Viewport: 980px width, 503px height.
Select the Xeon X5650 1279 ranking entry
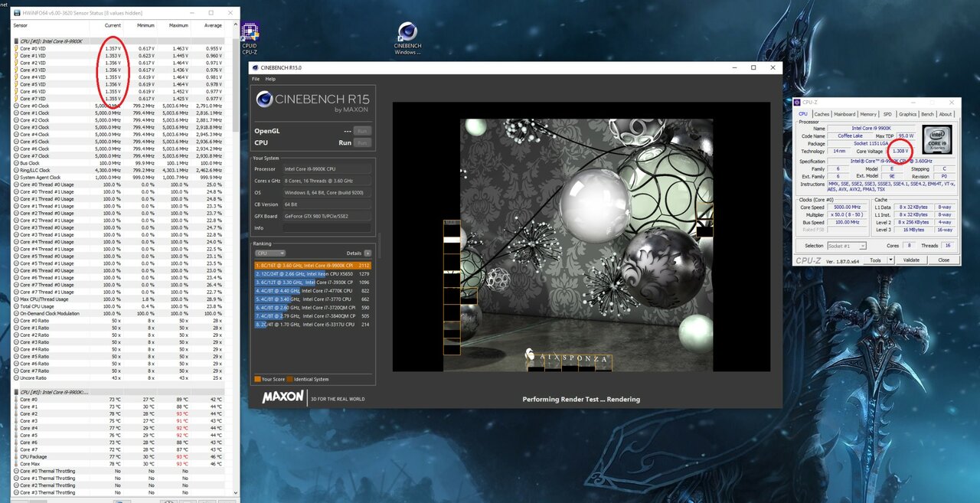313,273
